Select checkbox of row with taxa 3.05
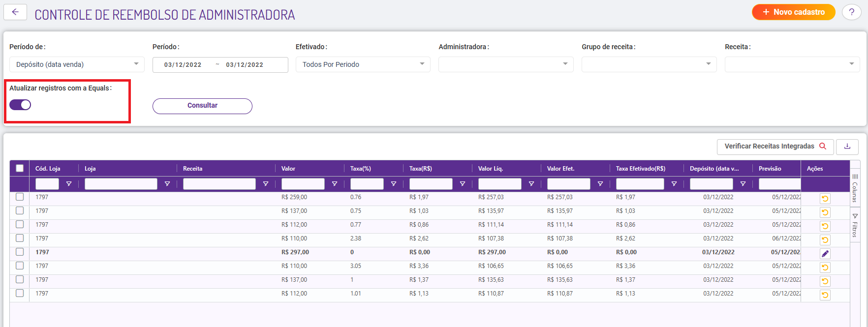This screenshot has height=327, width=868. [20, 266]
